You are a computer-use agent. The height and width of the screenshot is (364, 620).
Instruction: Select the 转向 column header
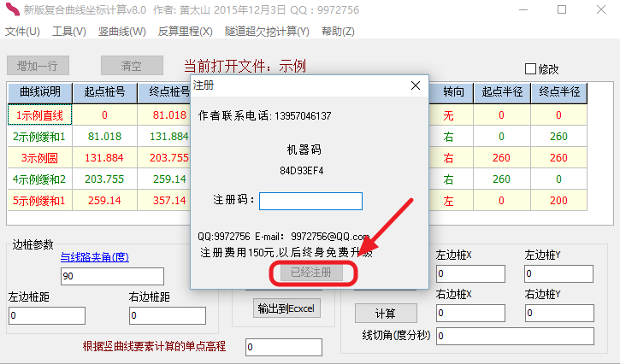click(452, 93)
